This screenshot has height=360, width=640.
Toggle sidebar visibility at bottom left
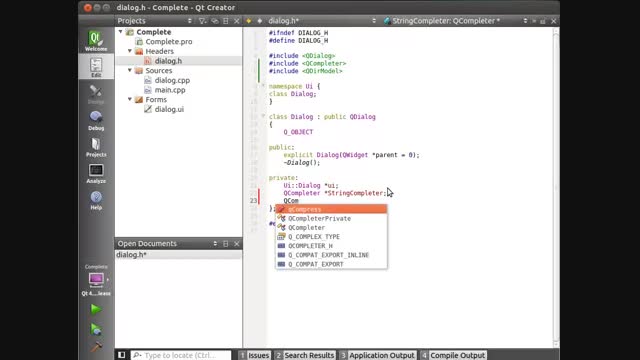[122, 355]
